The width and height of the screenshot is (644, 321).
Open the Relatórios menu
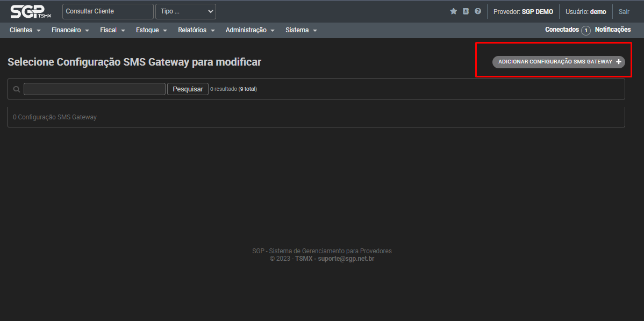coord(196,30)
